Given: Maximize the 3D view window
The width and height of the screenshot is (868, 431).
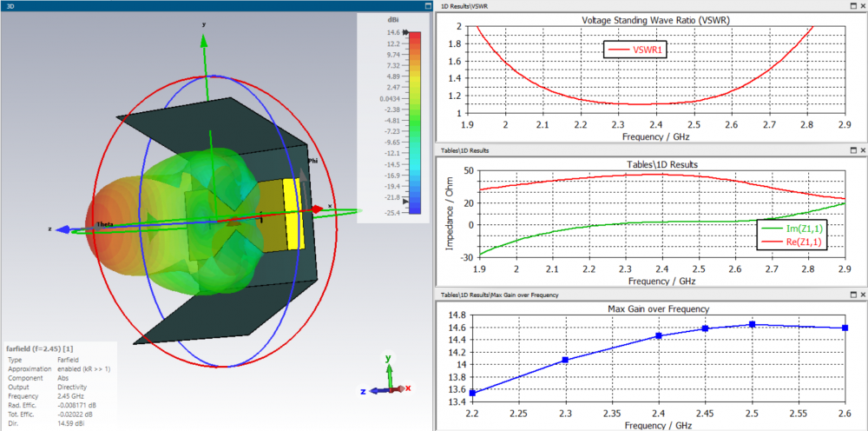Looking at the screenshot, I should tap(427, 6).
